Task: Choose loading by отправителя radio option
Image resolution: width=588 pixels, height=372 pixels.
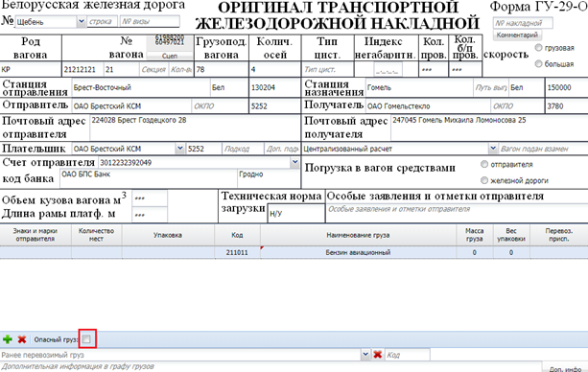Action: [484, 164]
